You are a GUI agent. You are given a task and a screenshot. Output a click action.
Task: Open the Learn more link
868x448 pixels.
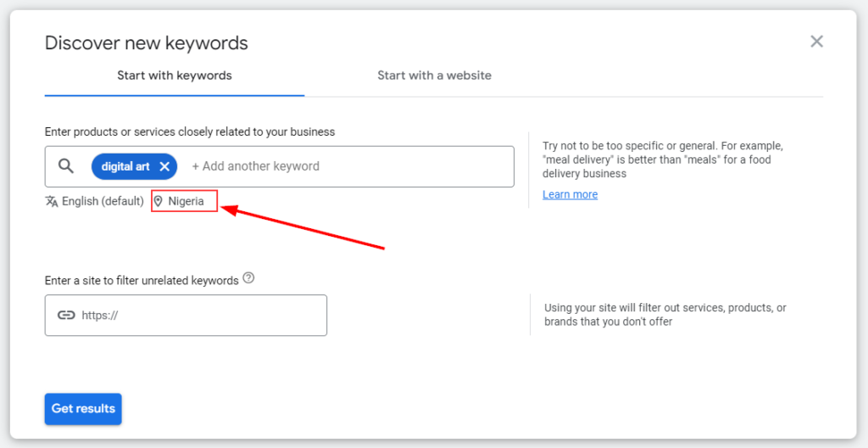[x=570, y=194]
